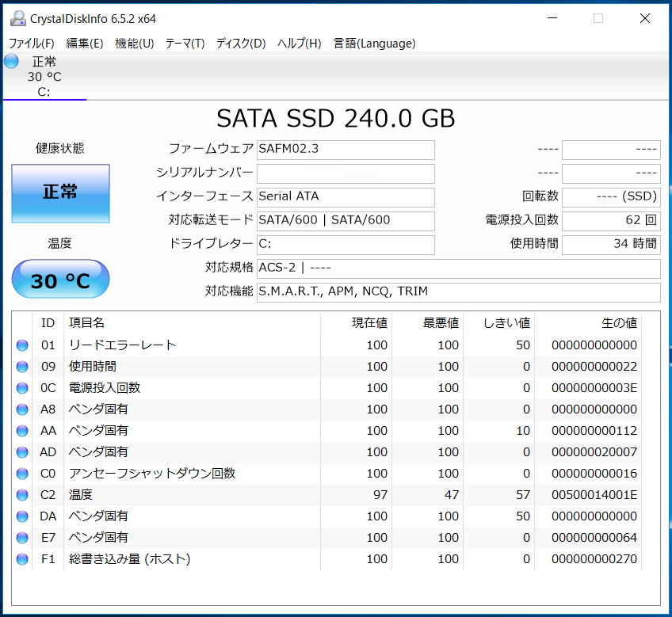The image size is (672, 617).
Task: Click the threshold value 57
Action: [x=523, y=495]
